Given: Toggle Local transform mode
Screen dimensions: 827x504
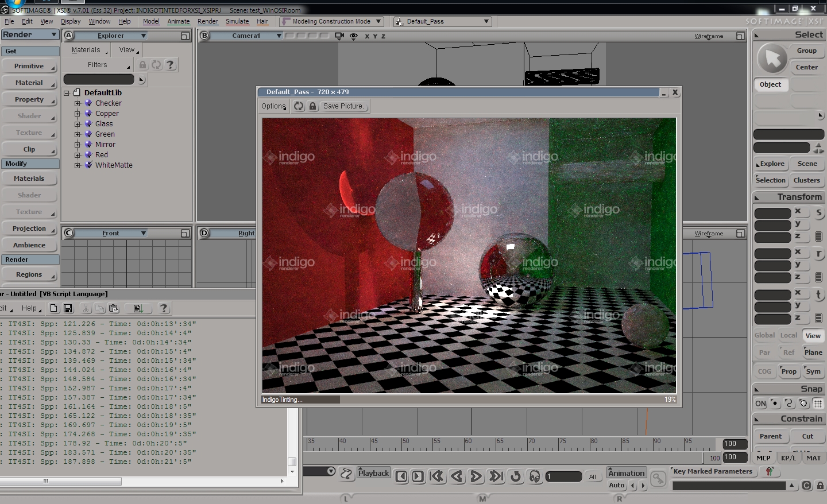Looking at the screenshot, I should click(x=789, y=335).
